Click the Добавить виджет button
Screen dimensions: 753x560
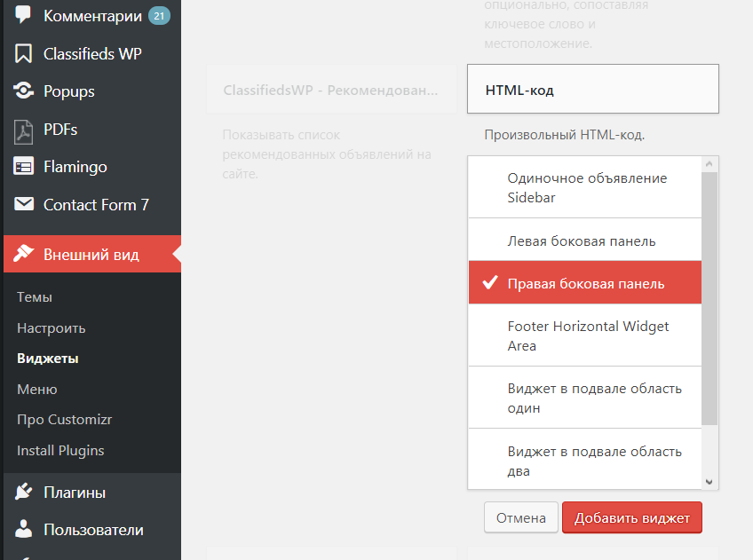tap(632, 517)
